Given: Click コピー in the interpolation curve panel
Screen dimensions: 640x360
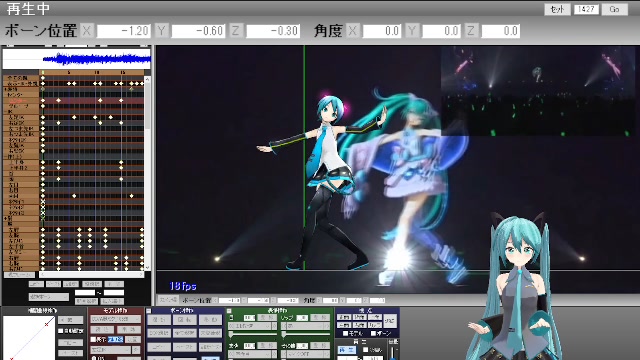Looking at the screenshot, I should pos(71,342).
